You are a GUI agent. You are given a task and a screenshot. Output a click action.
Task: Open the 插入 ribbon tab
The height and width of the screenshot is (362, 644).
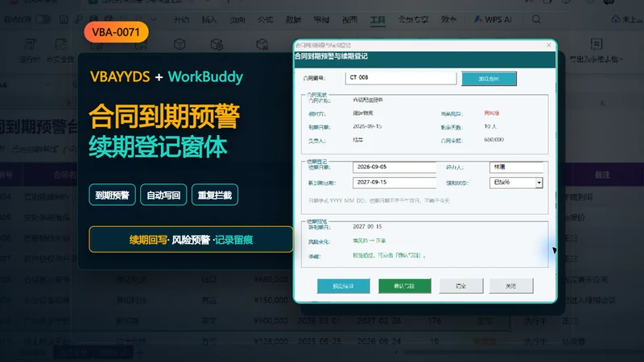pos(209,19)
